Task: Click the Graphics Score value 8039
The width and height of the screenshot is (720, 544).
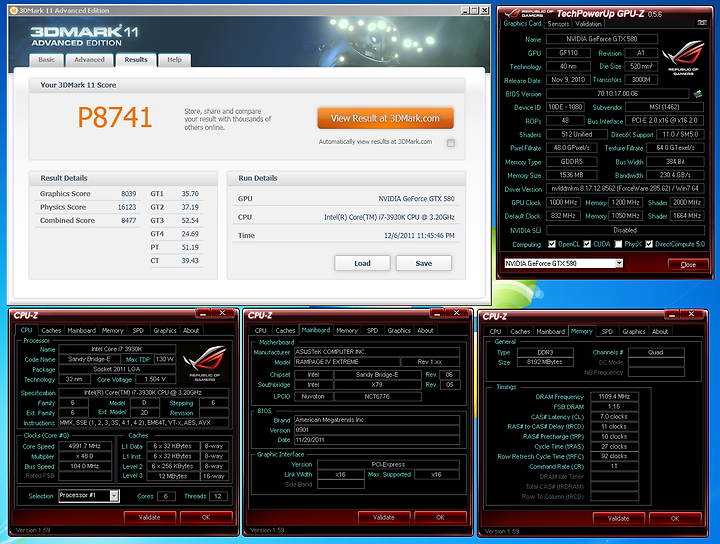Action: pos(129,194)
